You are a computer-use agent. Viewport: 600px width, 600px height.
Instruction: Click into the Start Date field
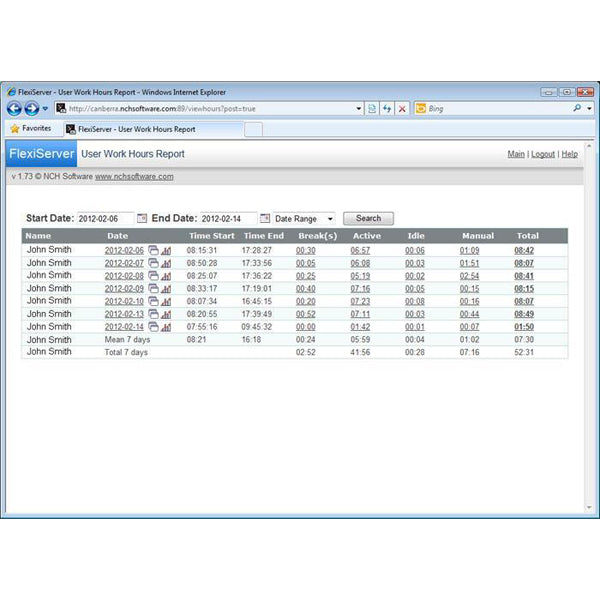(x=105, y=218)
